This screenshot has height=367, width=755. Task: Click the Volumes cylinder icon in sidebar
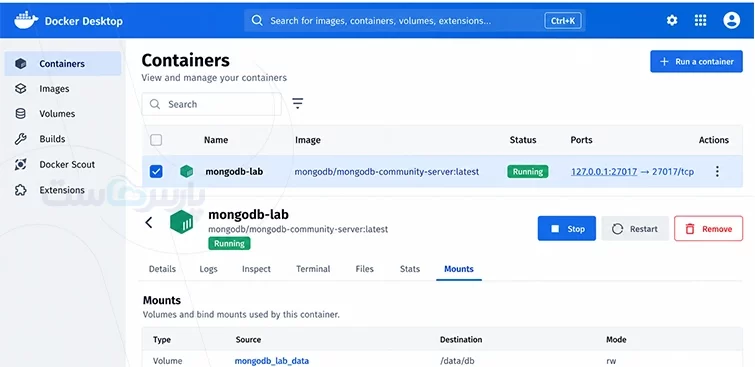(20, 114)
